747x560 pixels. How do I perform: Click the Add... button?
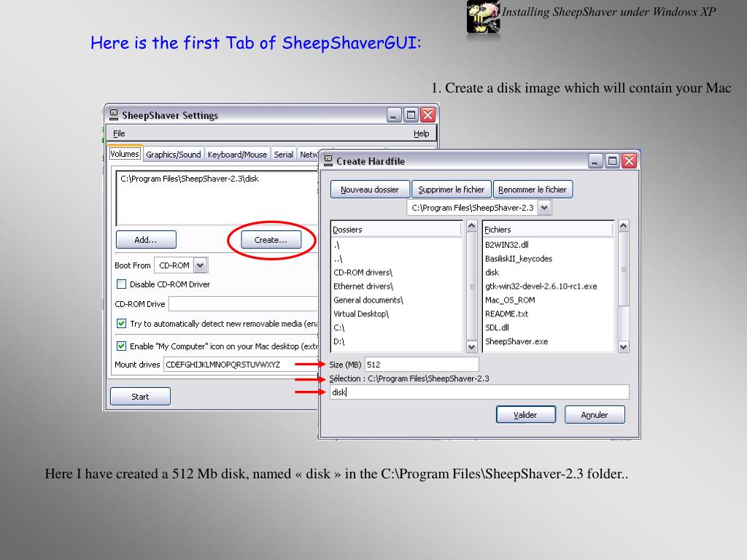tap(146, 239)
